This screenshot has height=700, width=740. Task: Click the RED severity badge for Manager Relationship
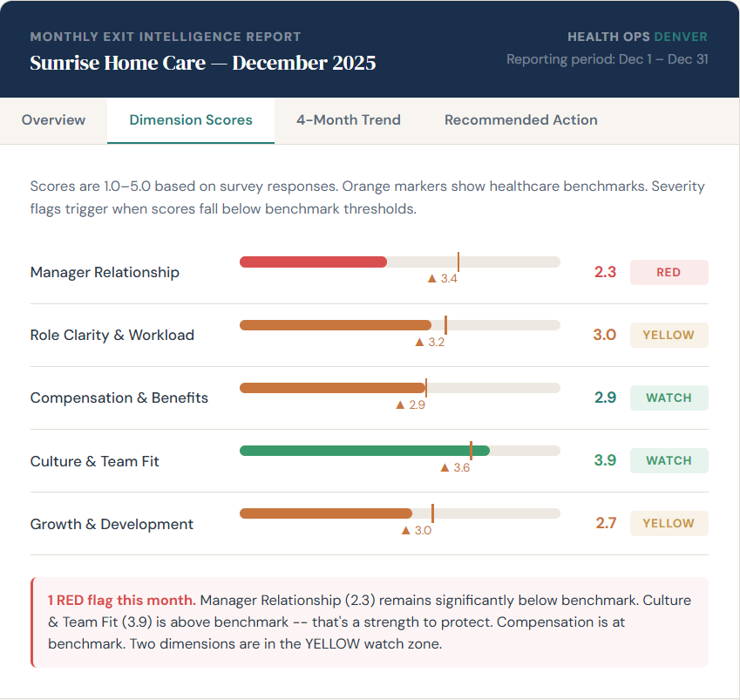click(669, 272)
